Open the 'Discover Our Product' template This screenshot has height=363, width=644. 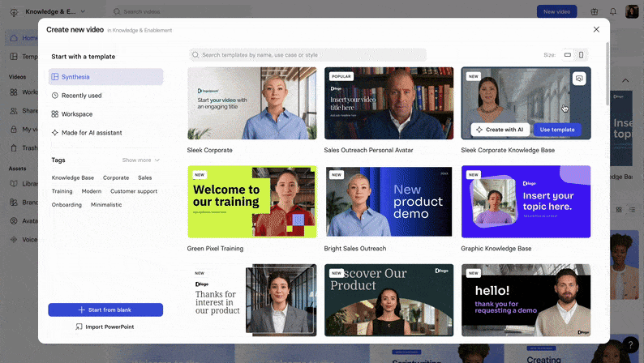point(389,301)
